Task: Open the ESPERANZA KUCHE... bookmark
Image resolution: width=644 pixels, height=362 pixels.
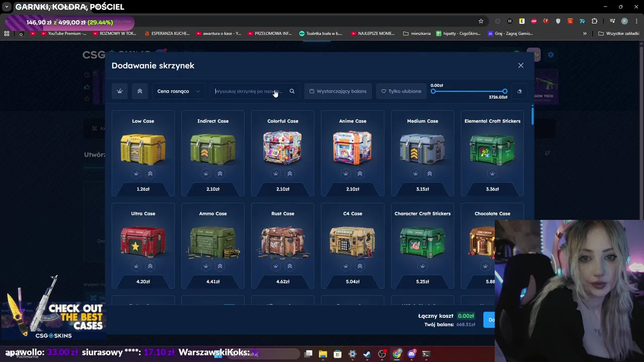Action: (167, 34)
